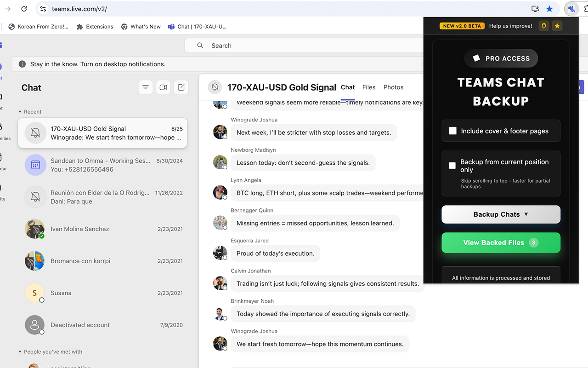Screen dimensions: 588x368
Task: Click the View Backed Files button
Action: [501, 243]
